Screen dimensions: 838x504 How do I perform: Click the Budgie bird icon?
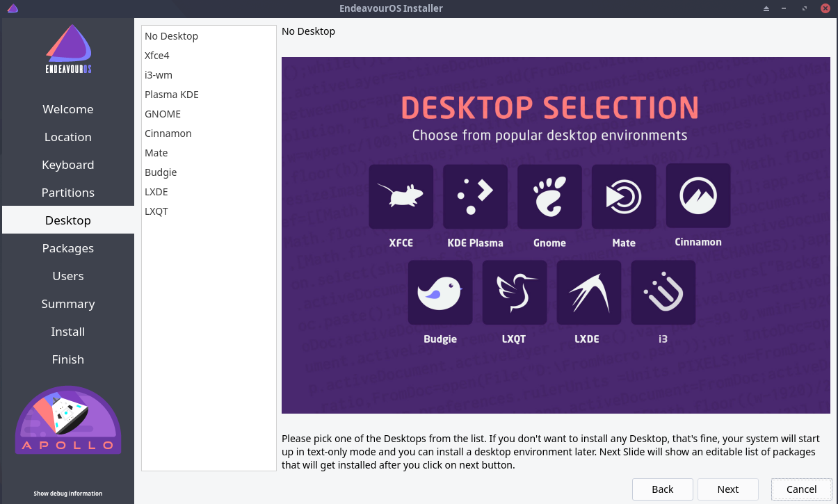click(x=440, y=292)
